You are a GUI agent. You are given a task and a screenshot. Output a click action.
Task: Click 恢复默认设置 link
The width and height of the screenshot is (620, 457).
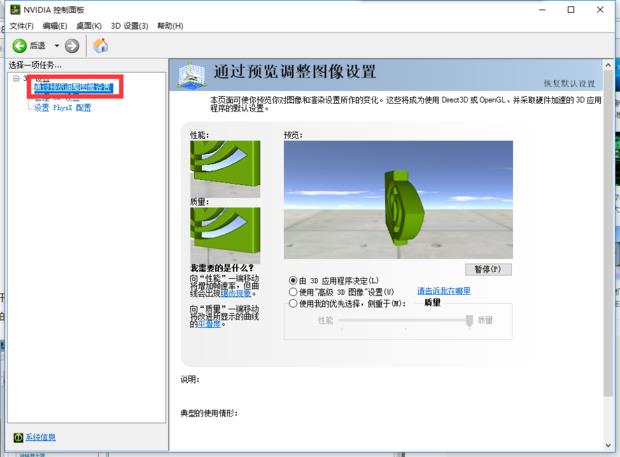pyautogui.click(x=569, y=83)
